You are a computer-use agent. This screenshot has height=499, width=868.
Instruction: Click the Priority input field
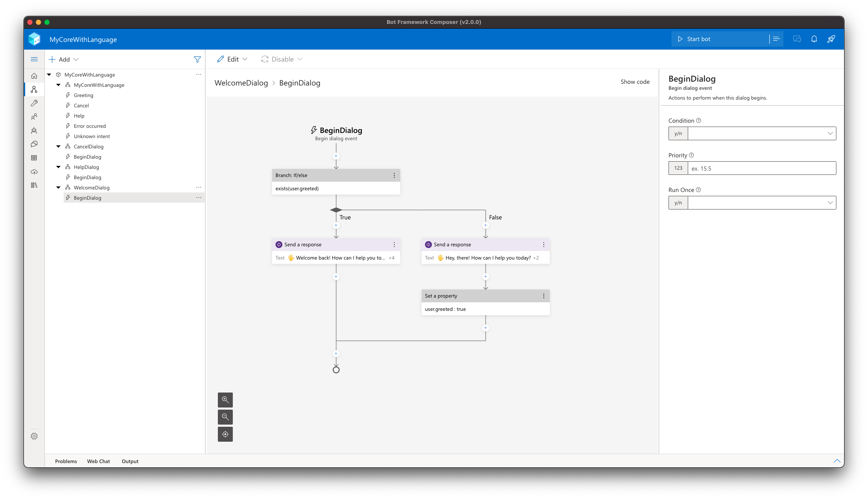[762, 168]
